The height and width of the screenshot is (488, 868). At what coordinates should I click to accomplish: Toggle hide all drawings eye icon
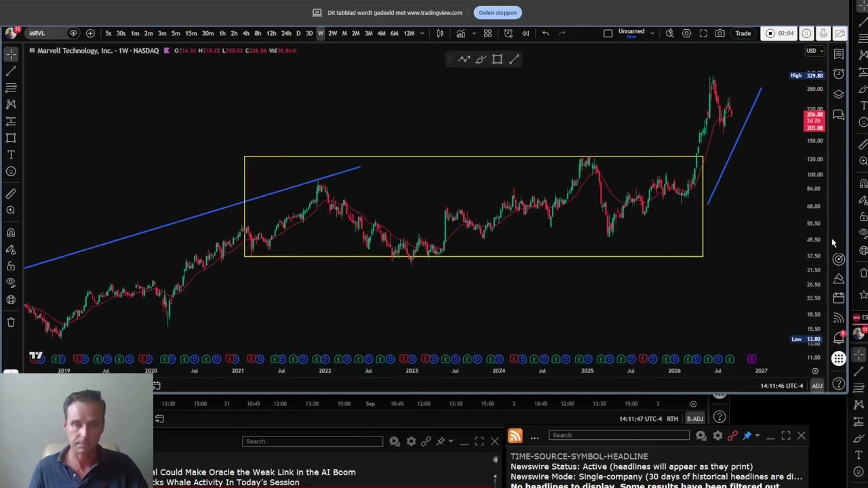11,283
